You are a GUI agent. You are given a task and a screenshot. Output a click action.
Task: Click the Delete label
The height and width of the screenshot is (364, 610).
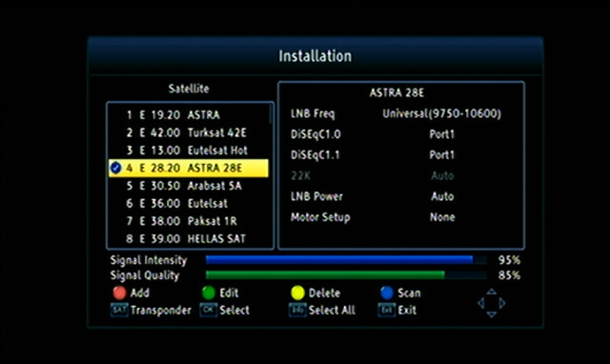point(324,293)
